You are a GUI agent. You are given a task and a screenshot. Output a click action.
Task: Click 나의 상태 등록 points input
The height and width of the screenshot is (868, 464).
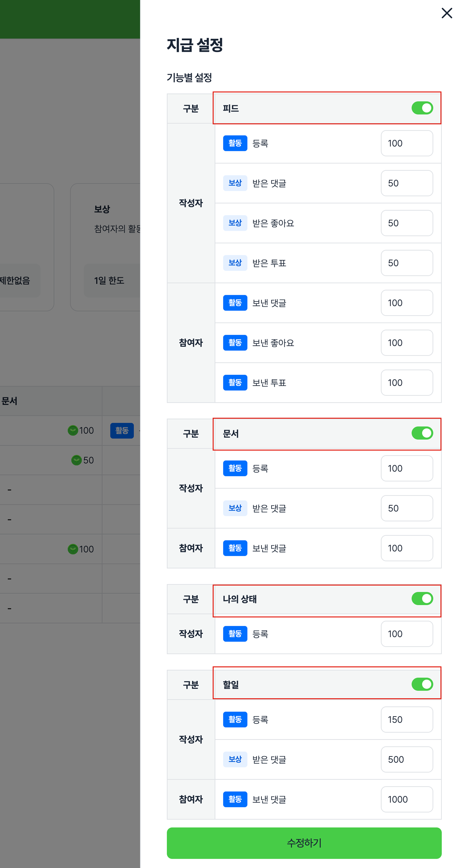click(x=406, y=634)
